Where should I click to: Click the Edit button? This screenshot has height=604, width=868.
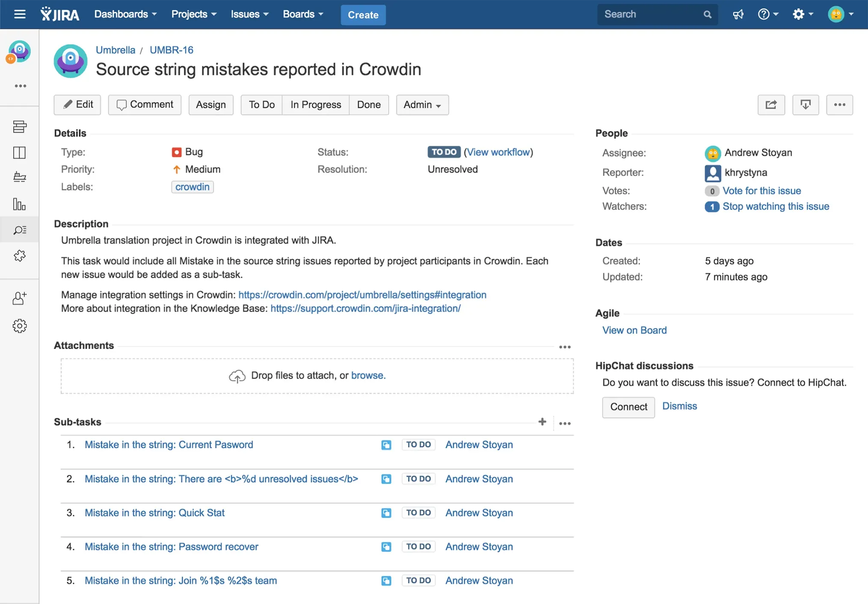[x=77, y=105]
